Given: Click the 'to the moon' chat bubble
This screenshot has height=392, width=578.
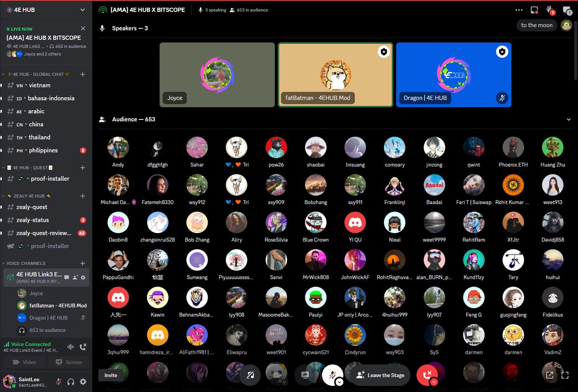Looking at the screenshot, I should tap(537, 25).
